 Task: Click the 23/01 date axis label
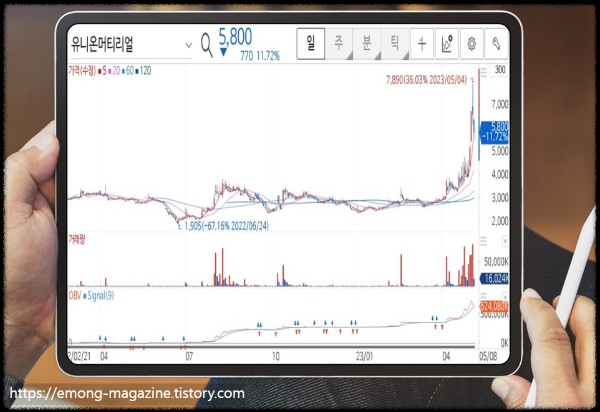coord(364,357)
